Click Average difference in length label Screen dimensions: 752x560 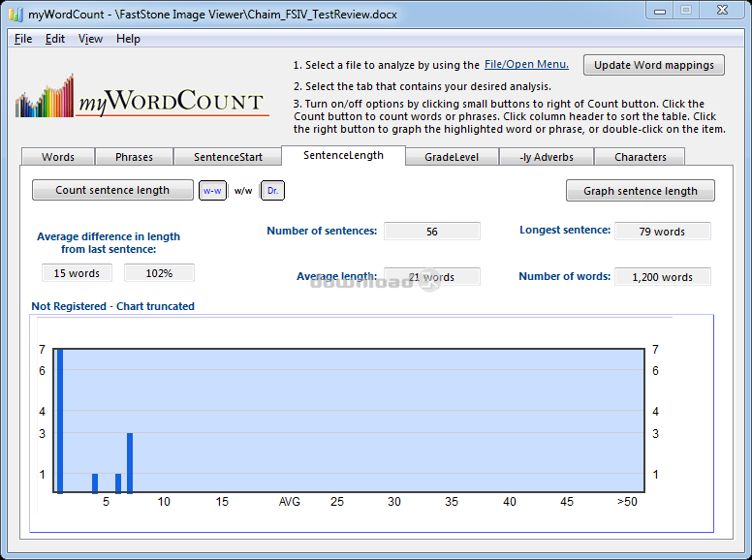coord(109,242)
